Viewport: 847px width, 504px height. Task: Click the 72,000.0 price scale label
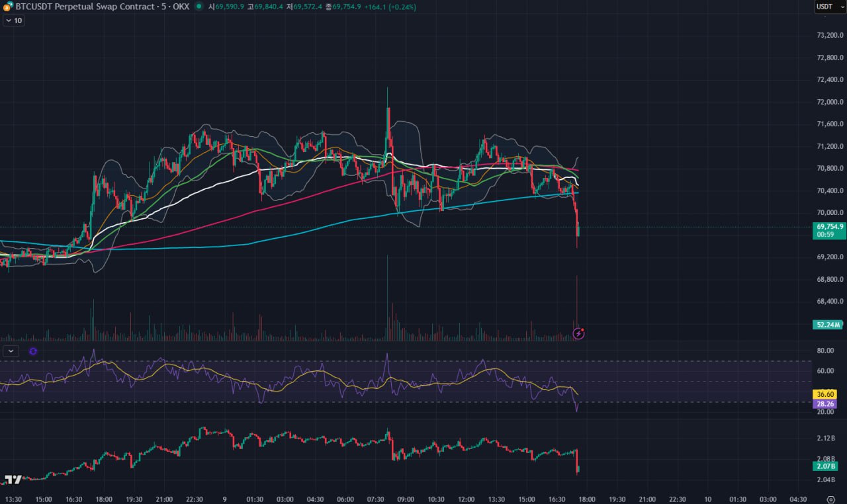point(829,102)
